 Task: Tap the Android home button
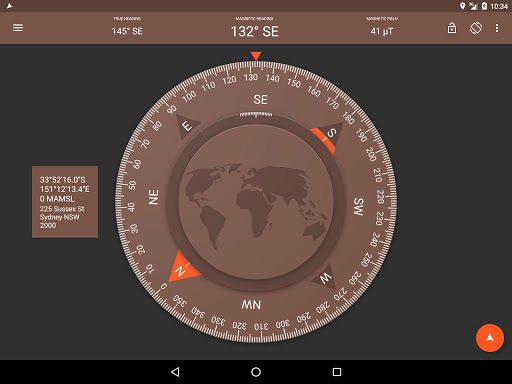pos(256,372)
